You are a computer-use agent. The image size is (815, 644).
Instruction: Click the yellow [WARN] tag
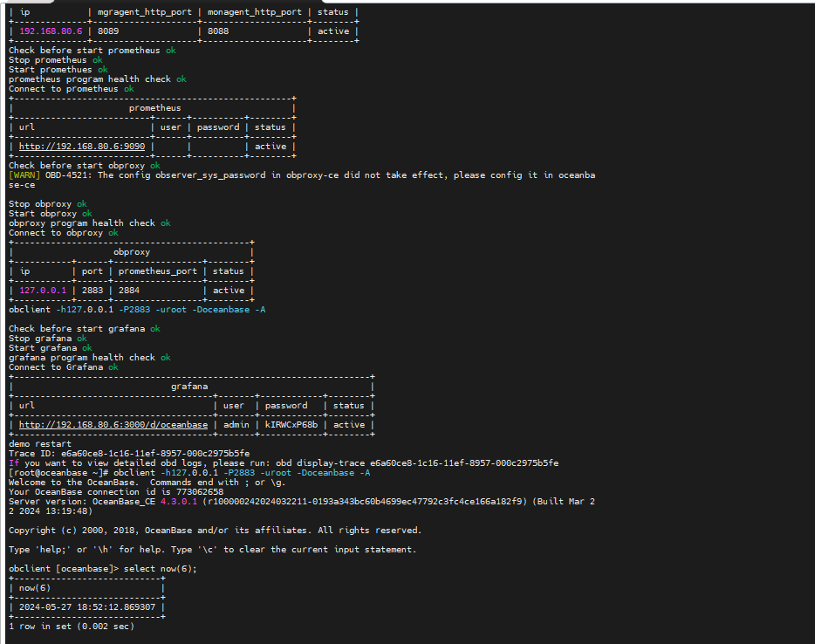point(24,175)
